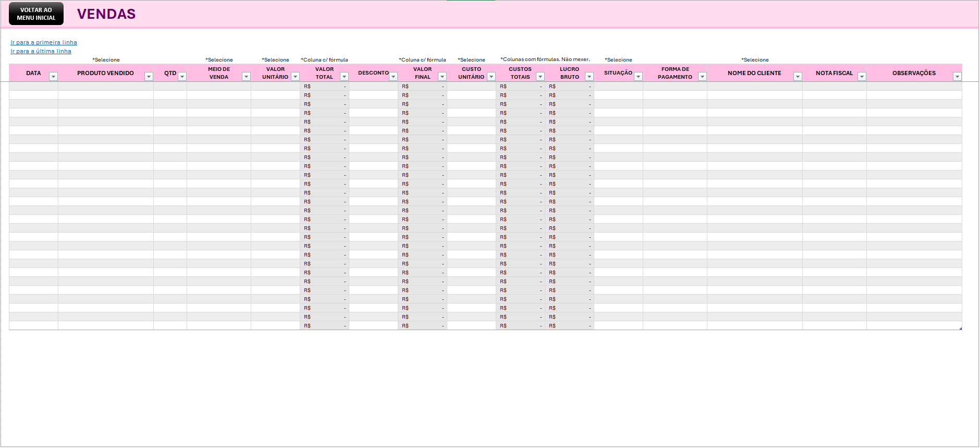Open the CUSTO UNITÁRIO filter dropdown

click(x=491, y=77)
